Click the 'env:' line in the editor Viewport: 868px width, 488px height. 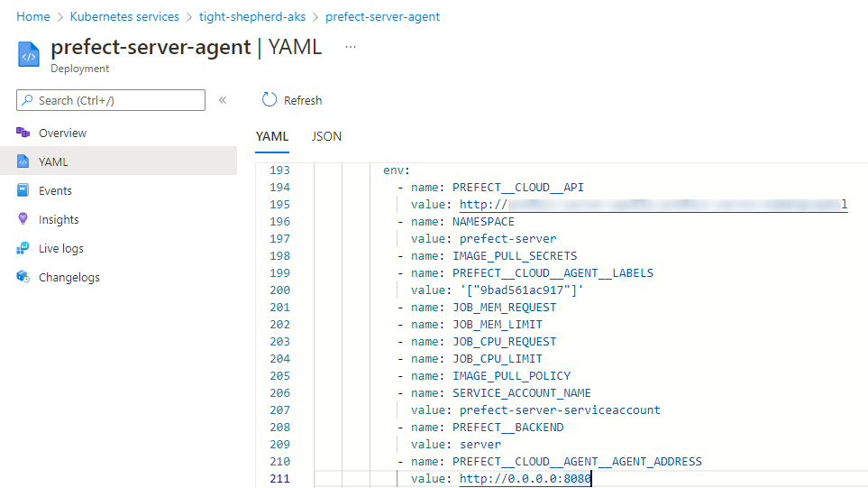(397, 170)
